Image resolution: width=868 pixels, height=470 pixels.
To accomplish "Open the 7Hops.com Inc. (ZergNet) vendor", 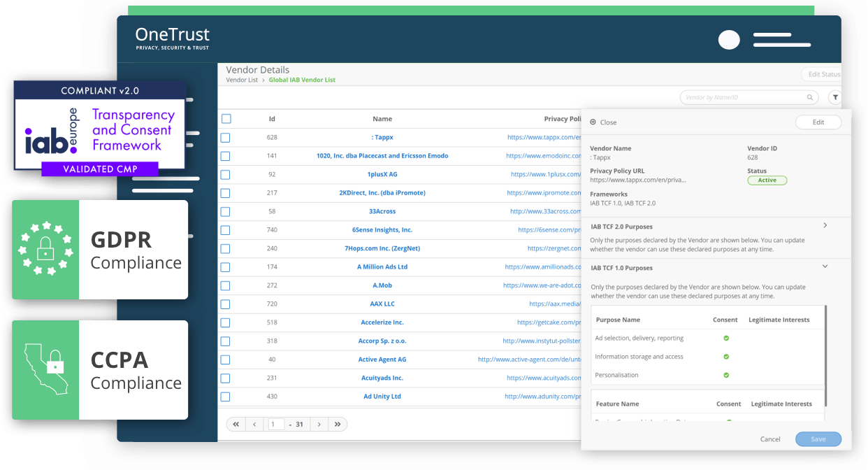I will click(x=382, y=248).
